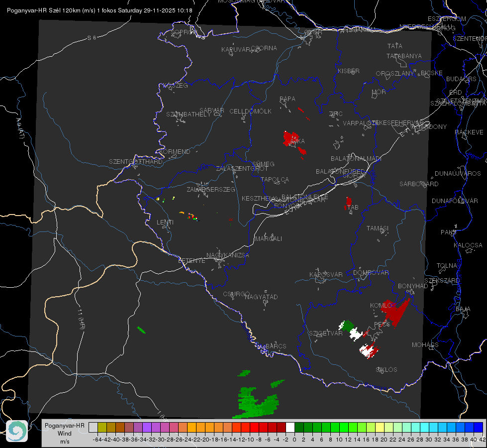Click the TAMÁSI city label
This screenshot has width=487, height=448.
click(378, 228)
